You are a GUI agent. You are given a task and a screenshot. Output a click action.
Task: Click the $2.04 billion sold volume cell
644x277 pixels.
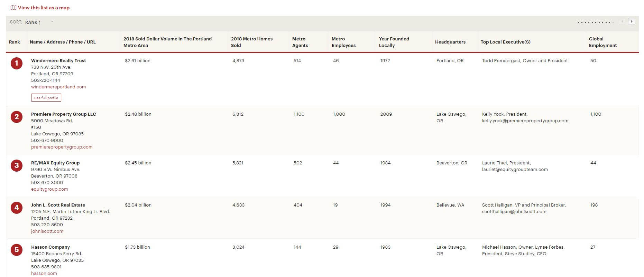138,205
